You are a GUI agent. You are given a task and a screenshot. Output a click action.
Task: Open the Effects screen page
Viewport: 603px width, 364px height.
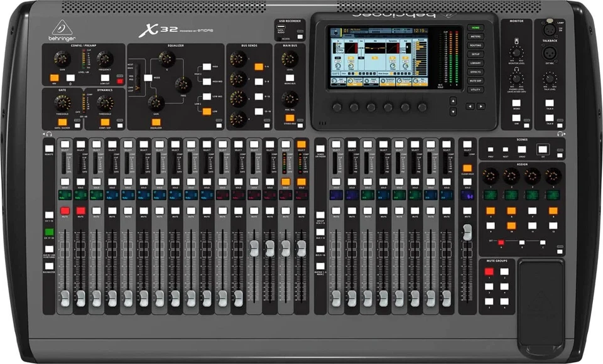click(x=475, y=71)
